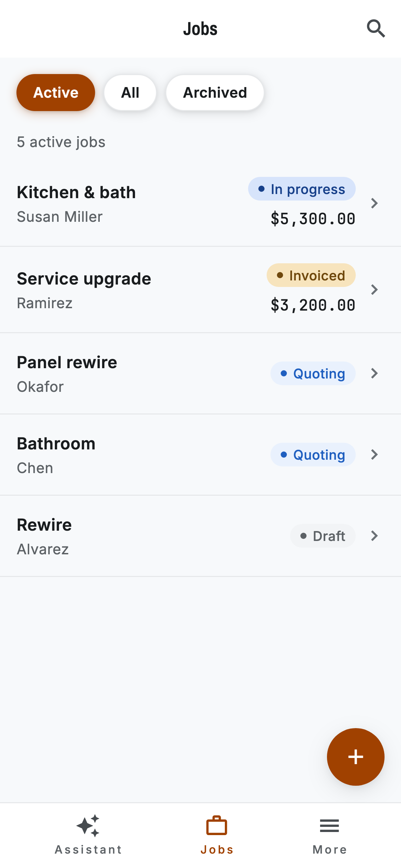Open the search magnifier icon
401x868 pixels.
(376, 28)
